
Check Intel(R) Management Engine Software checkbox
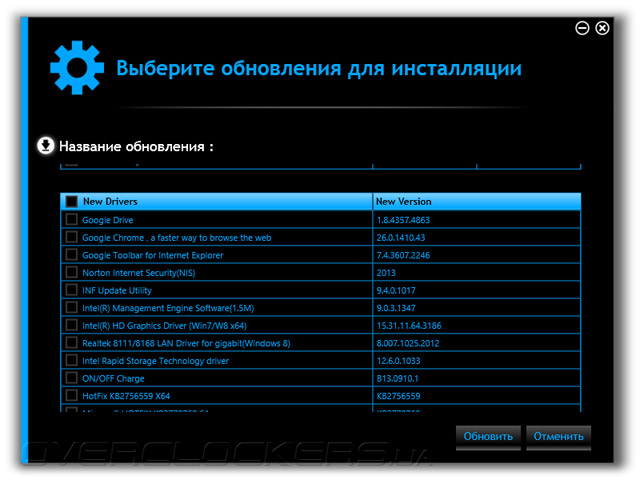[71, 307]
